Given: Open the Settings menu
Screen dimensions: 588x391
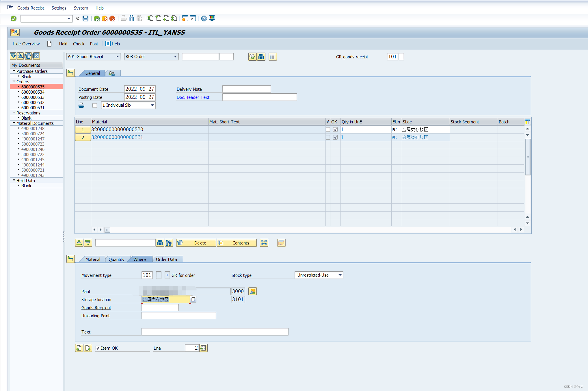Looking at the screenshot, I should click(x=59, y=8).
